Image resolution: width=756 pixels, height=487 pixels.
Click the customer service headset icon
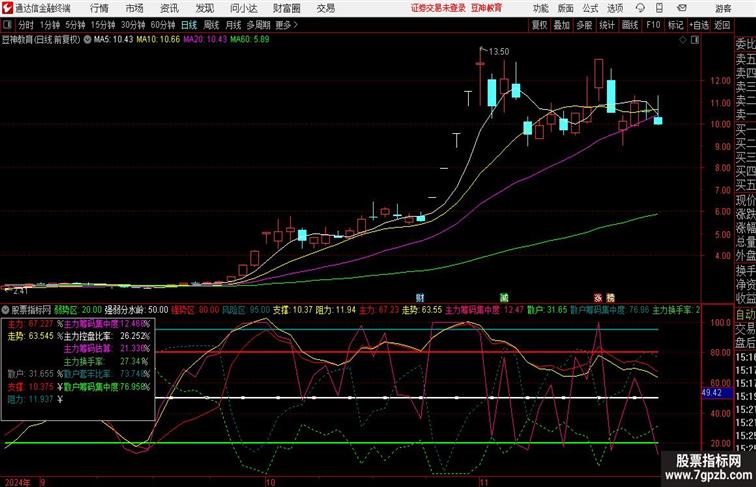640,8
